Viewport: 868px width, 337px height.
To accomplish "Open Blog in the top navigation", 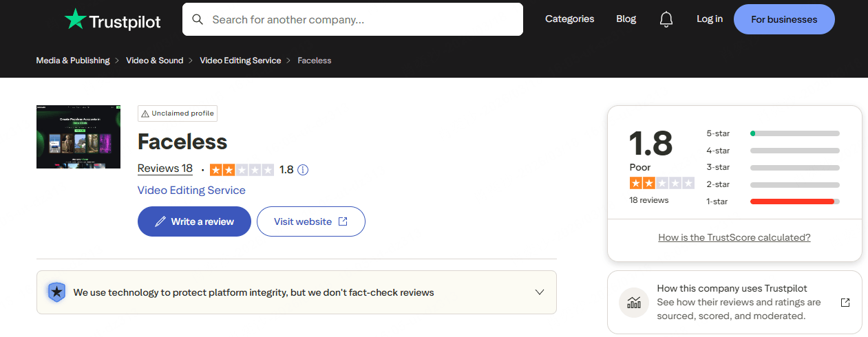I will [x=626, y=19].
